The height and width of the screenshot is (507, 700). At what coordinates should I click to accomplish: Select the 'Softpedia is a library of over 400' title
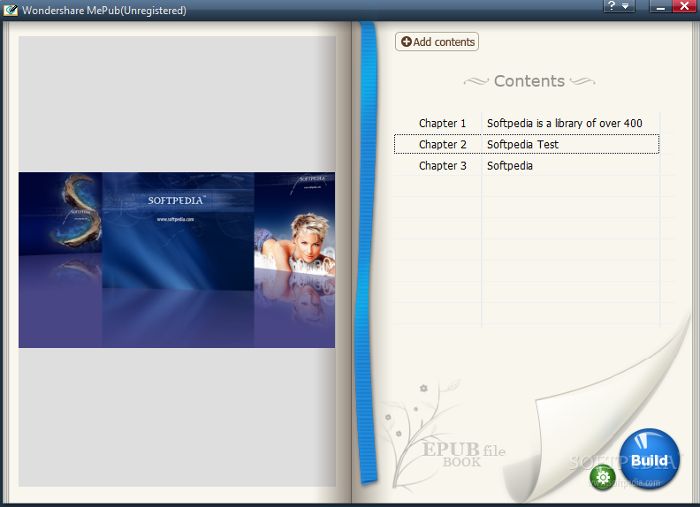[564, 123]
